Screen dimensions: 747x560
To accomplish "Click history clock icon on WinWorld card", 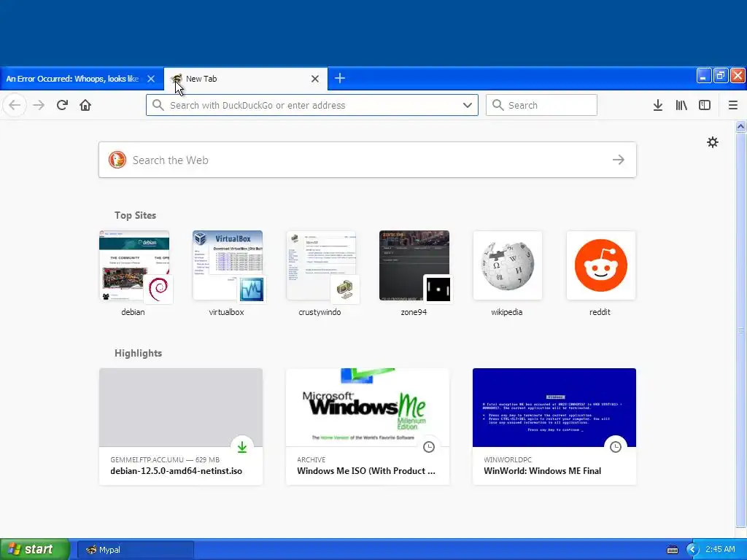I will [x=616, y=447].
